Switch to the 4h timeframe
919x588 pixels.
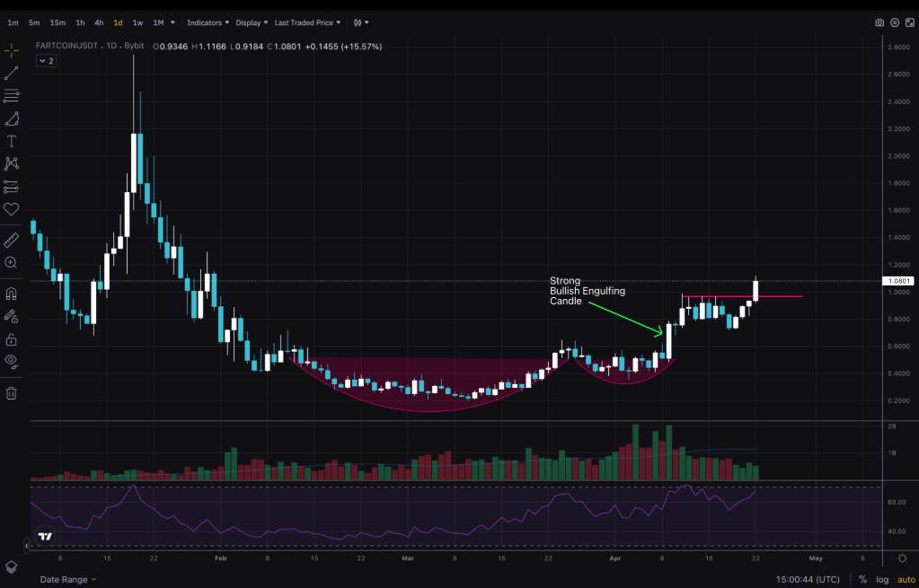click(x=99, y=22)
